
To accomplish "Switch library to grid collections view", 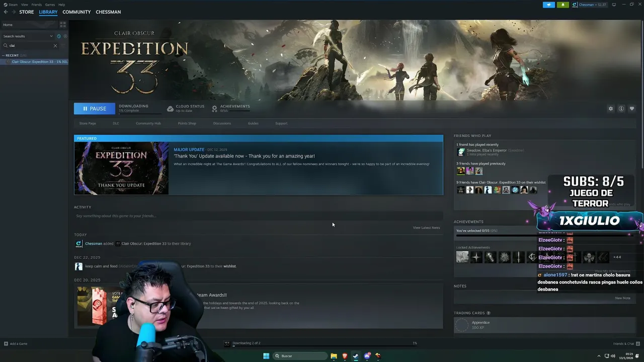I will pos(63,24).
